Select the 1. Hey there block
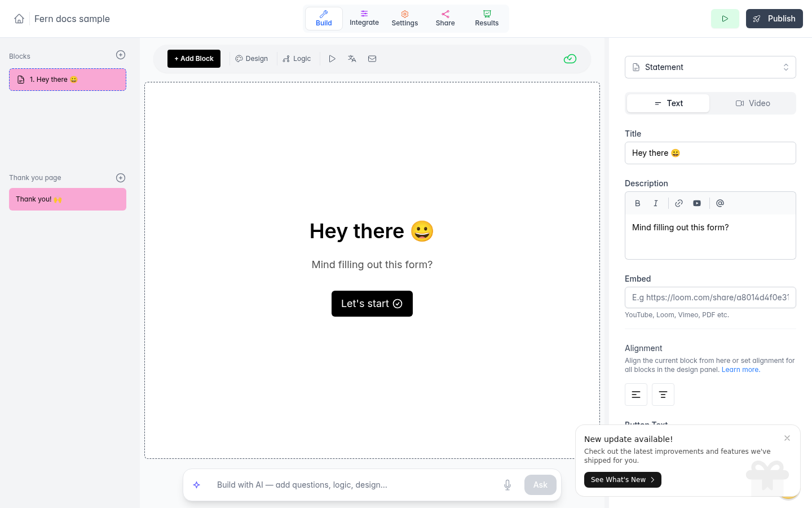This screenshot has width=812, height=508. click(x=68, y=80)
